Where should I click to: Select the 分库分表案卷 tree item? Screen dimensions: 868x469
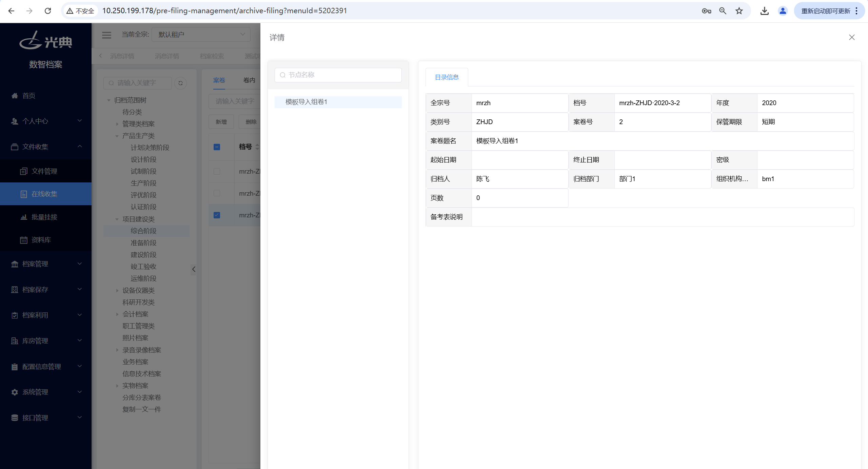pyautogui.click(x=142, y=397)
